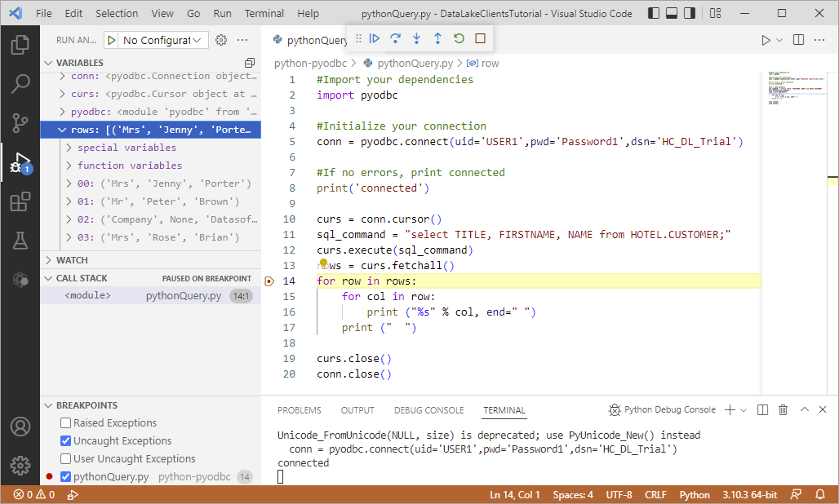Open notifications bell in status bar
The width and height of the screenshot is (839, 504).
pos(819,494)
